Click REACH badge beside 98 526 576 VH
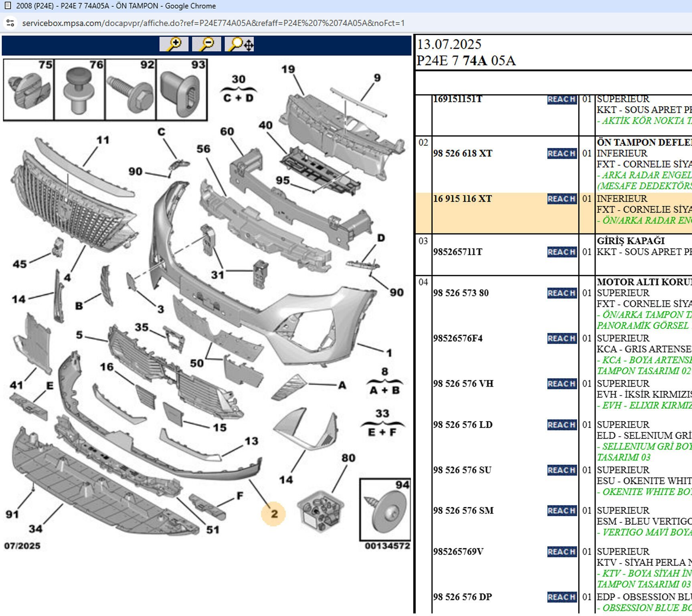 (561, 384)
